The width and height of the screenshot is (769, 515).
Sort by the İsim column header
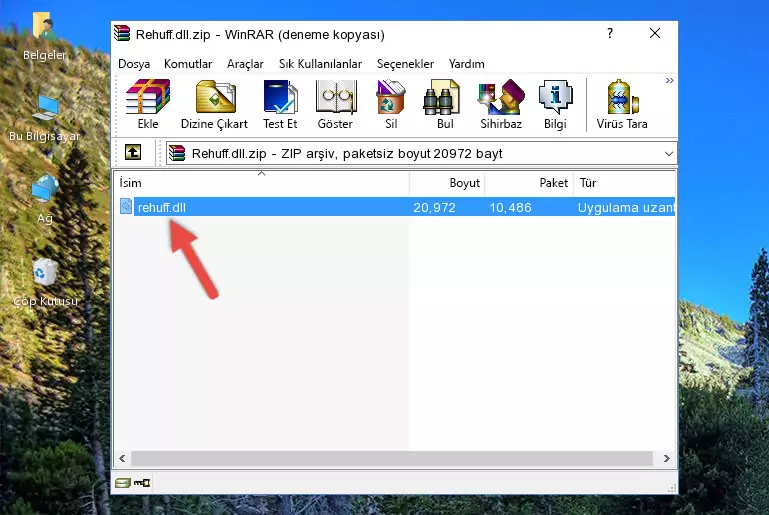click(x=262, y=182)
